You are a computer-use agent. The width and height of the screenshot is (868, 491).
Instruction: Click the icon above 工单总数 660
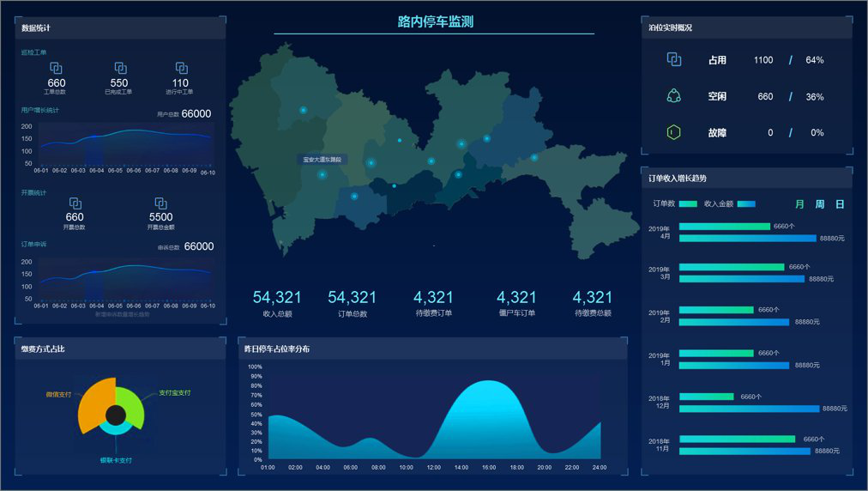57,69
